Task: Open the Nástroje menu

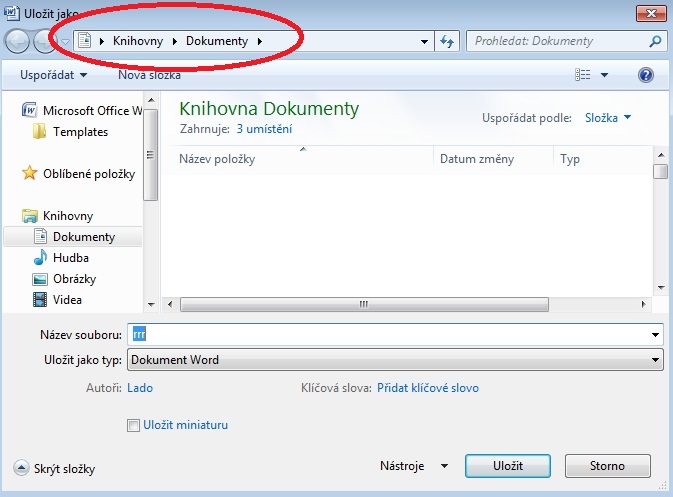Action: pos(414,466)
